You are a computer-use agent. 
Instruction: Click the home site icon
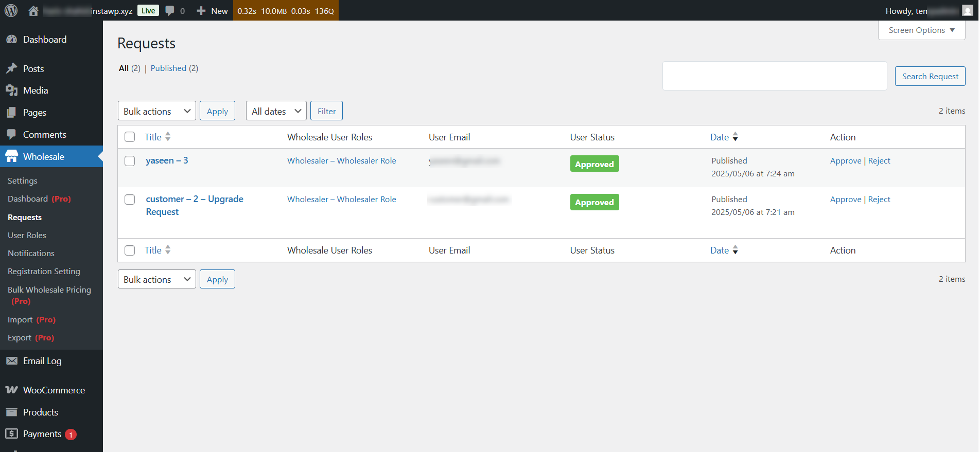pos(33,11)
